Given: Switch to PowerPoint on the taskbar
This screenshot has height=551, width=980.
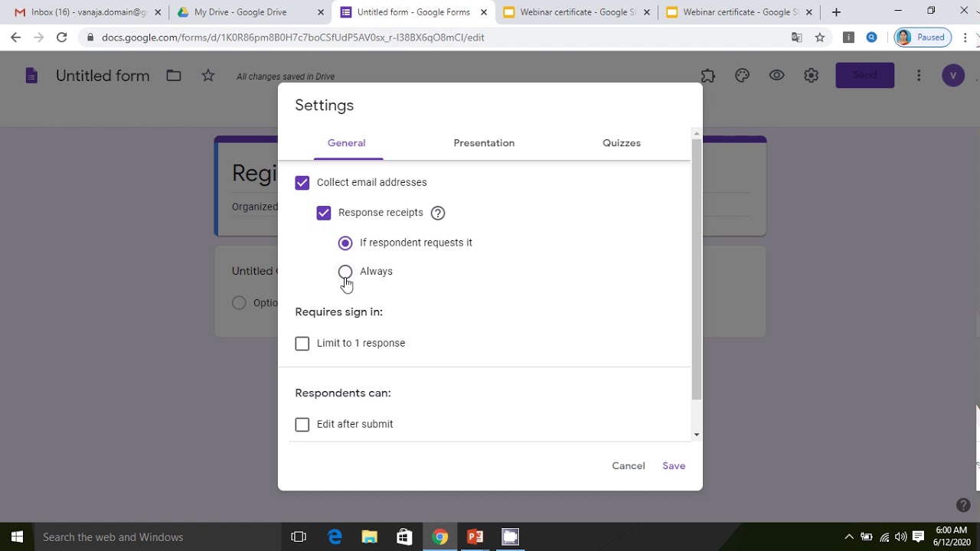Looking at the screenshot, I should point(475,537).
